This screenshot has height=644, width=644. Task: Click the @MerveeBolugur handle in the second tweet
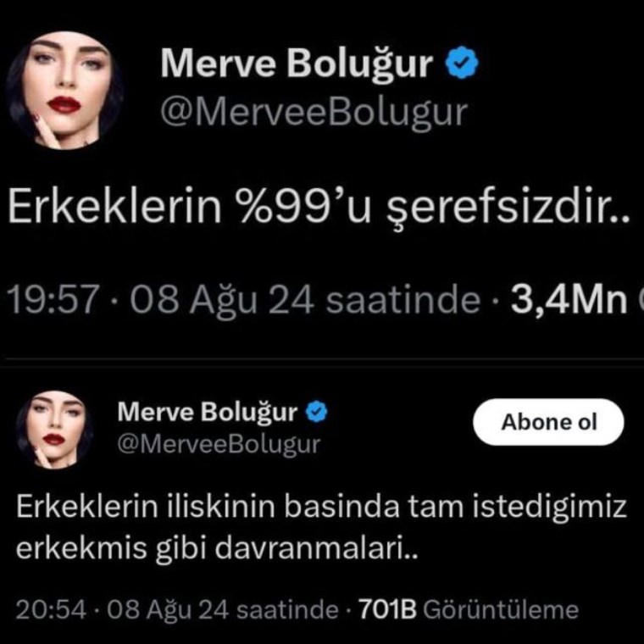coord(219,444)
